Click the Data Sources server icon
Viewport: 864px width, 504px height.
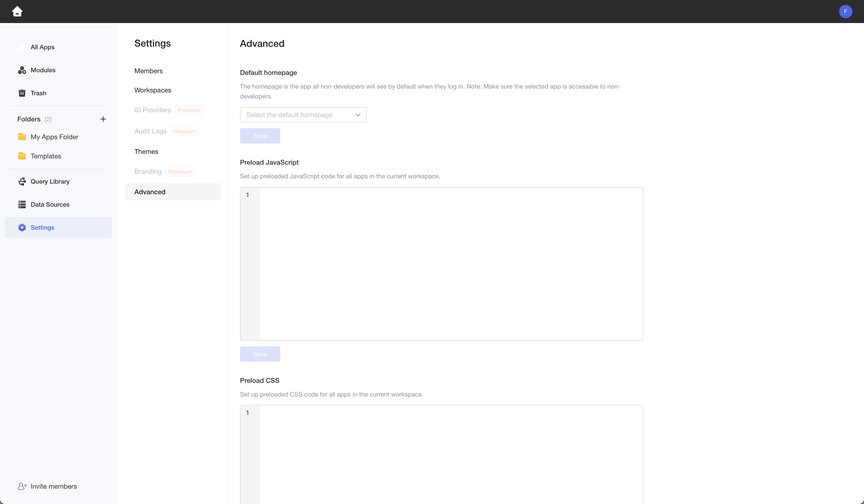point(22,204)
